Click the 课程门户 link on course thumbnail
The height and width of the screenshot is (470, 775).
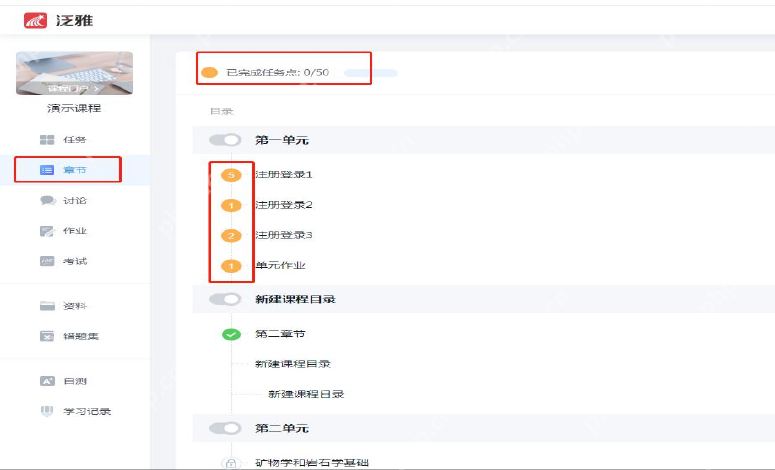coord(74,88)
